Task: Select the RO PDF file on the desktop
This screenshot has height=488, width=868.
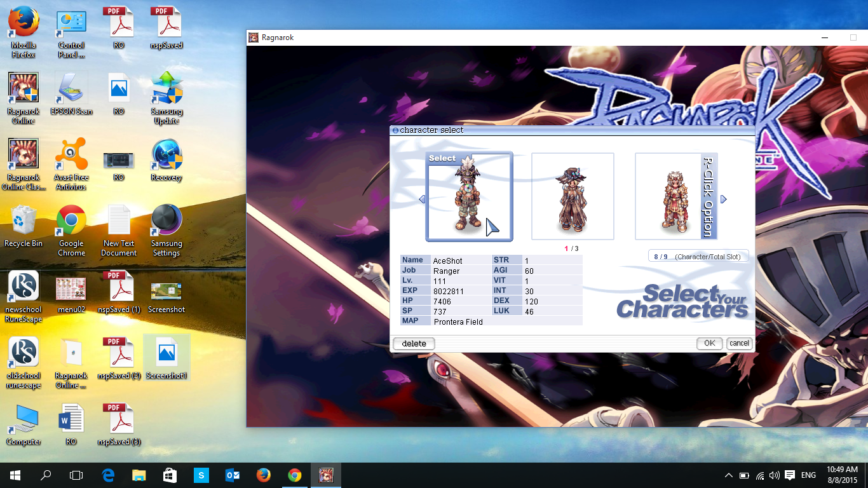Action: coord(119,27)
